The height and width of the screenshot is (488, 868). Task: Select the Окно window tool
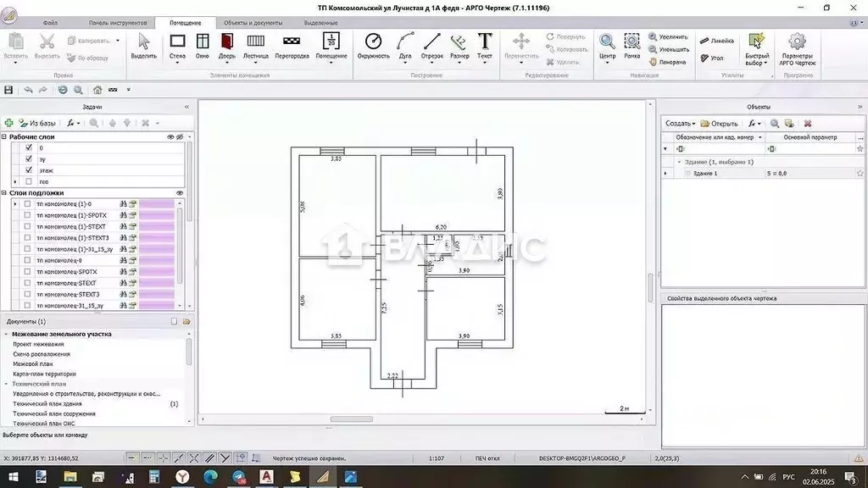click(x=202, y=46)
